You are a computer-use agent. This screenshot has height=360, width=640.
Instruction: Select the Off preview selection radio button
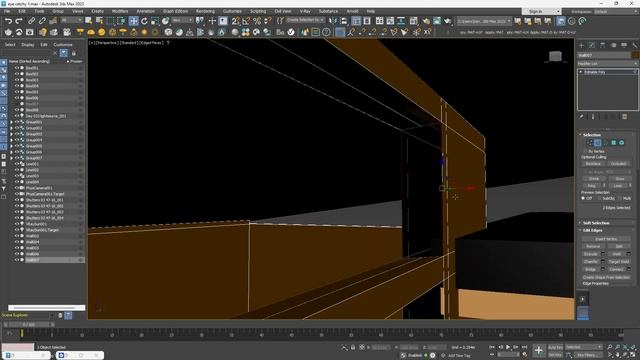pyautogui.click(x=583, y=198)
